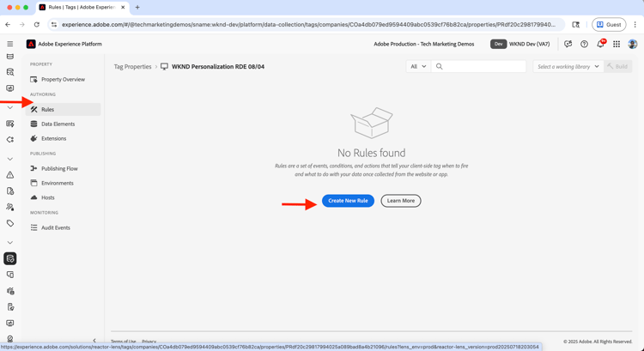The height and width of the screenshot is (351, 644).
Task: Expand the third chevron section in left rail
Action: tap(10, 243)
